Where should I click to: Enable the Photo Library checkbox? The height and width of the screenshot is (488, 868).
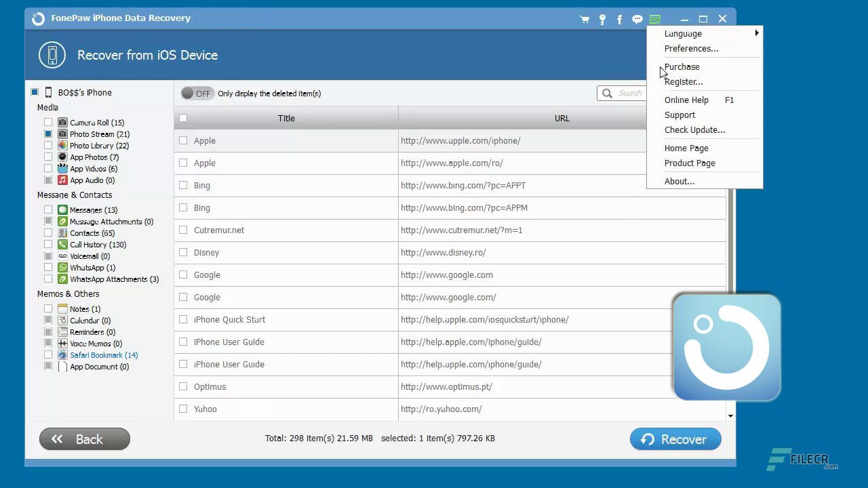pyautogui.click(x=47, y=145)
